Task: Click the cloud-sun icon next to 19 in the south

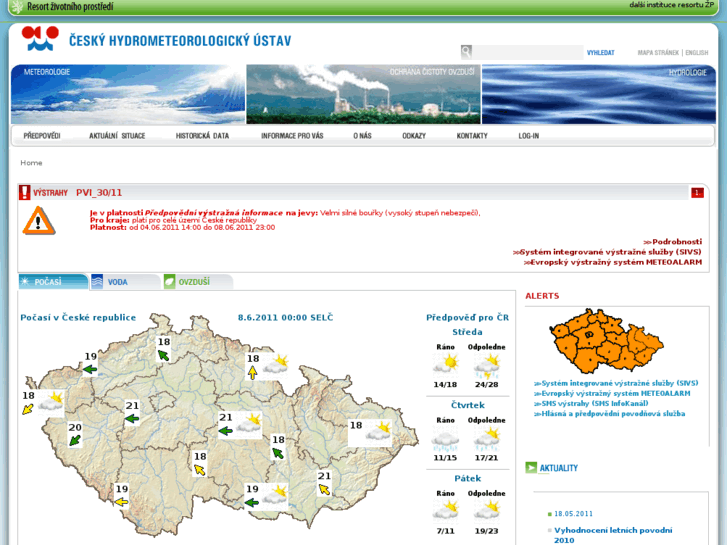Action: [274, 495]
